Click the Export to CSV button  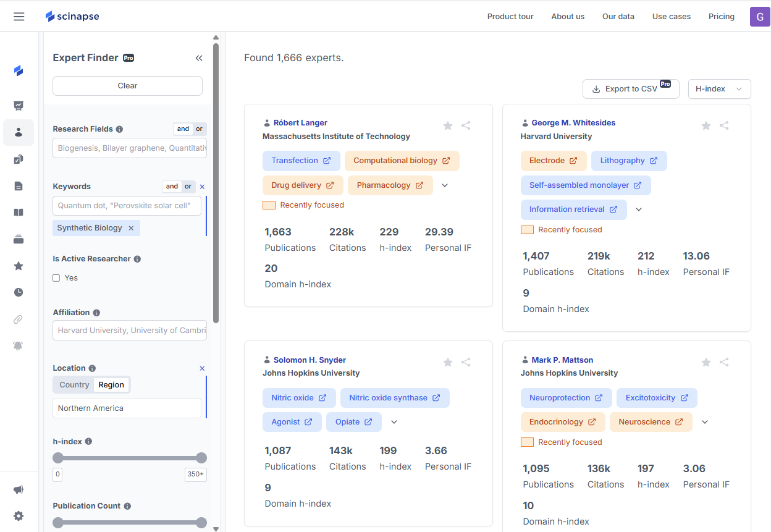[631, 89]
